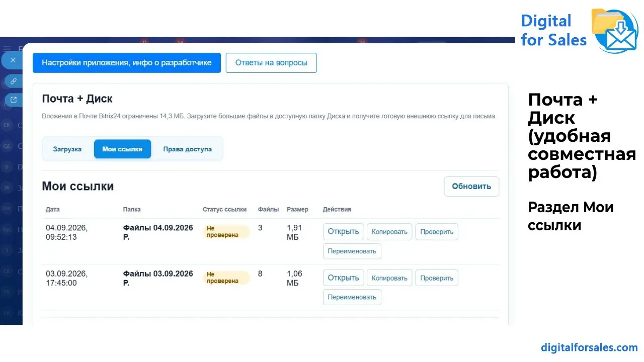Click Копировать for Файлы 03.09.2026
The image size is (644, 362).
click(x=389, y=278)
